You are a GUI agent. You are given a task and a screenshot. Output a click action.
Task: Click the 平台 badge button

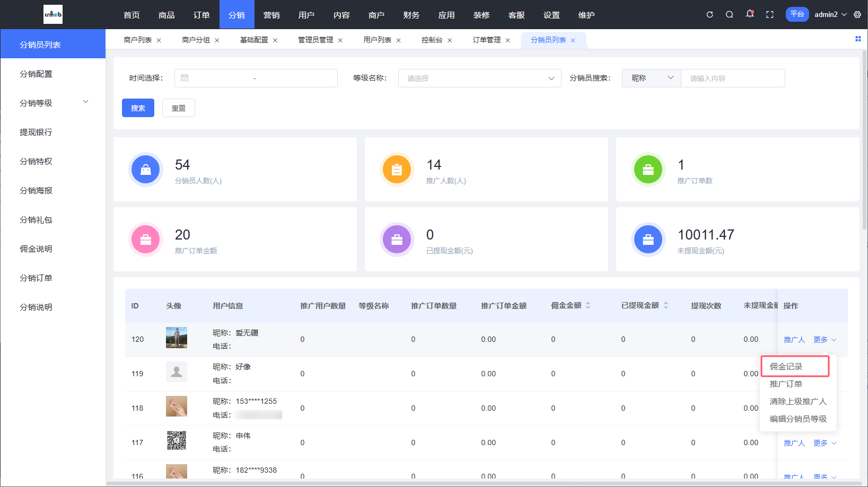pos(797,14)
